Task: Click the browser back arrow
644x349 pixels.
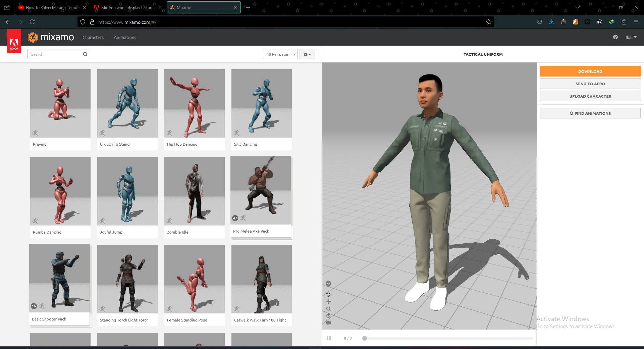Action: pos(8,22)
